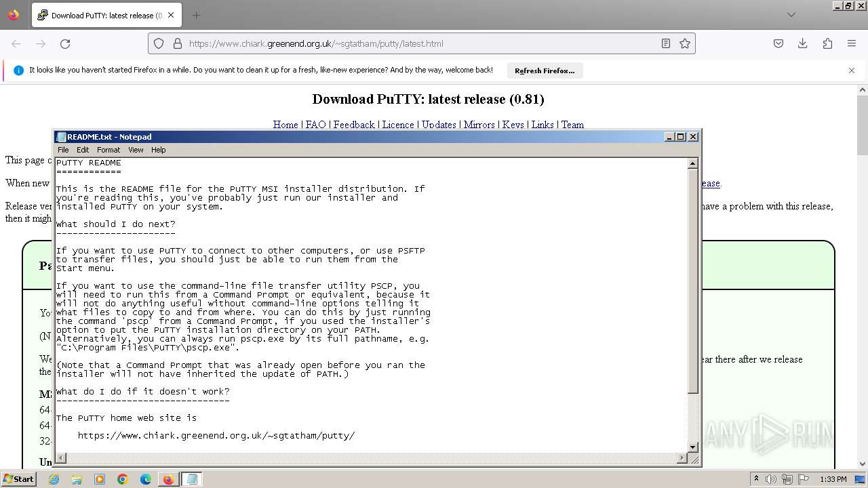Bookmark this page with star icon
The height and width of the screenshot is (488, 868).
[685, 43]
